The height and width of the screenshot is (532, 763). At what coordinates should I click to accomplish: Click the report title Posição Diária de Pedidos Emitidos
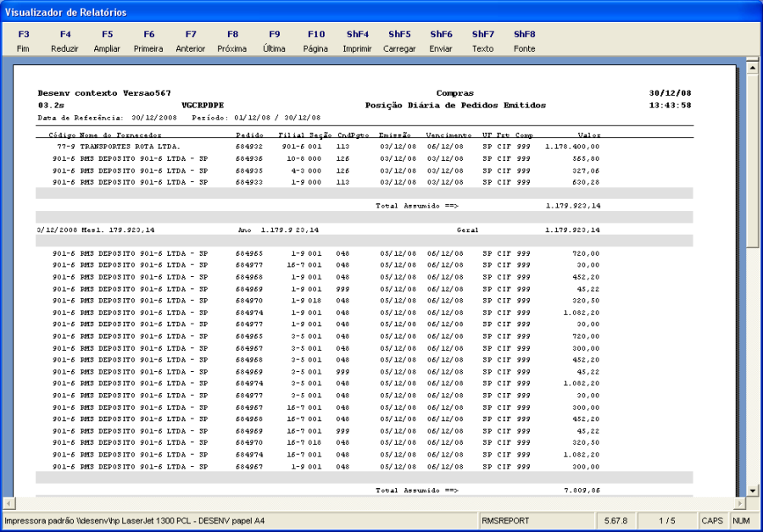455,105
